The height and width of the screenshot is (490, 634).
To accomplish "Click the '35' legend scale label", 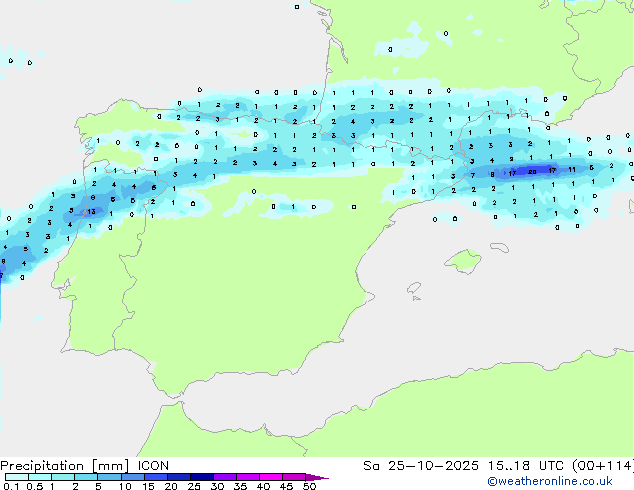I will pos(240,486).
